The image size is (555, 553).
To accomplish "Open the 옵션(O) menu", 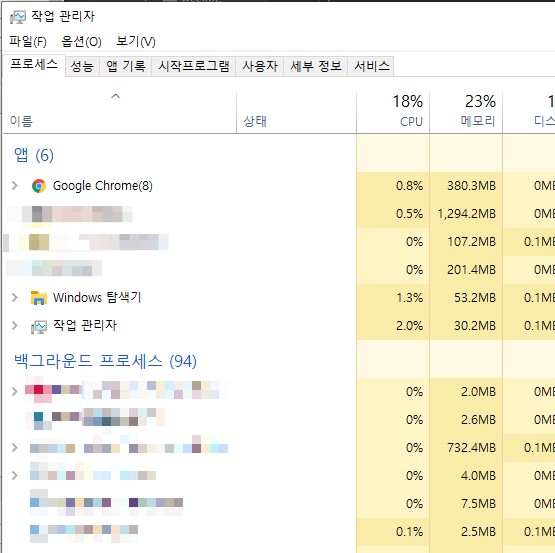I will tap(81, 41).
